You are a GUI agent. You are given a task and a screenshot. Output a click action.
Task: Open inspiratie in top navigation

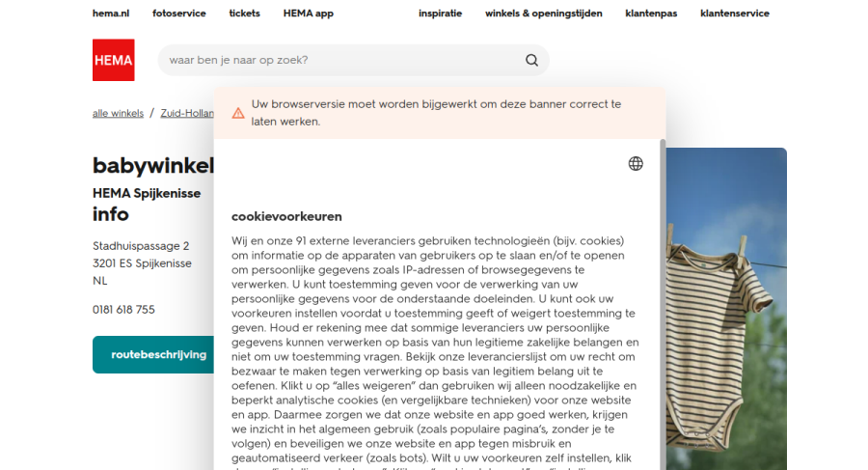[x=440, y=14]
